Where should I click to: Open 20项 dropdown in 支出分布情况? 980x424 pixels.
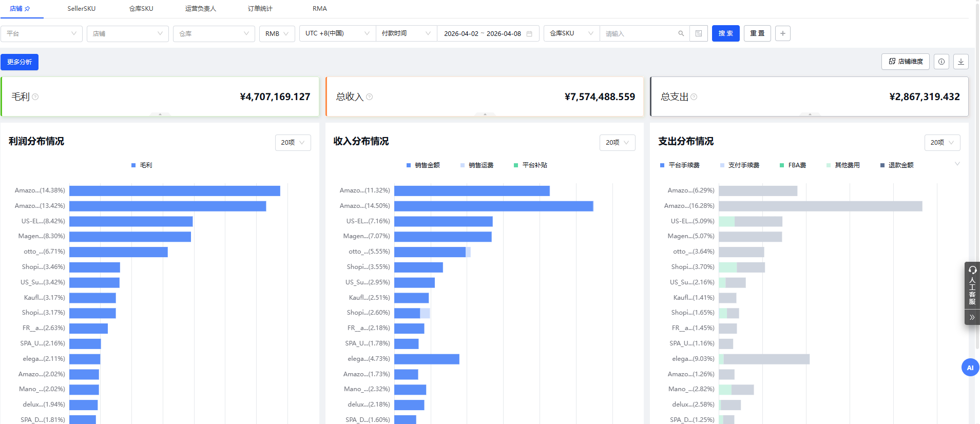coord(943,143)
